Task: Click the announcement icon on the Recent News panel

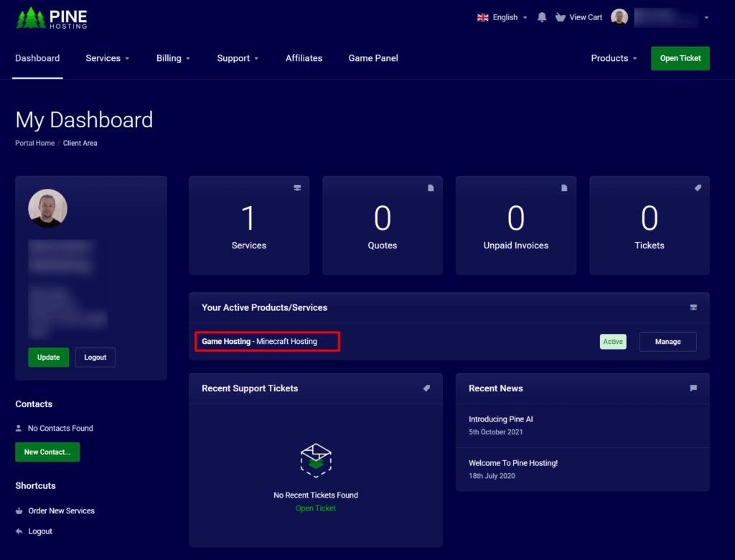Action: 692,388
